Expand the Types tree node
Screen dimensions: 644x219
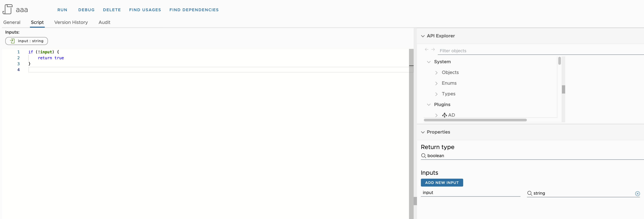436,94
